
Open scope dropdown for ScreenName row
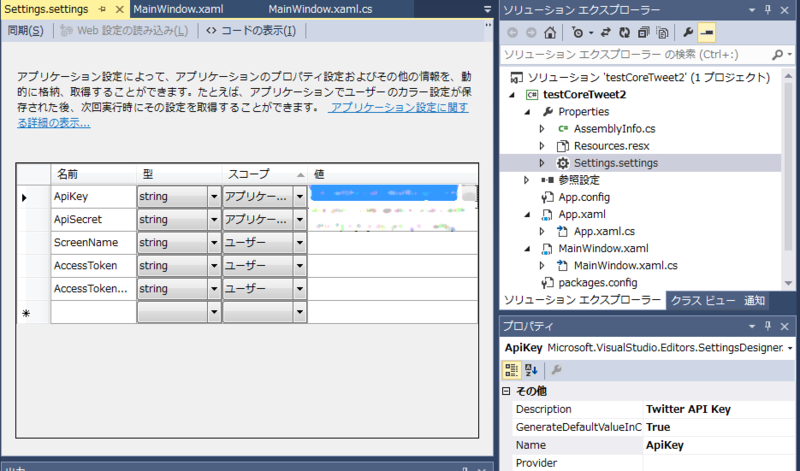click(x=299, y=242)
